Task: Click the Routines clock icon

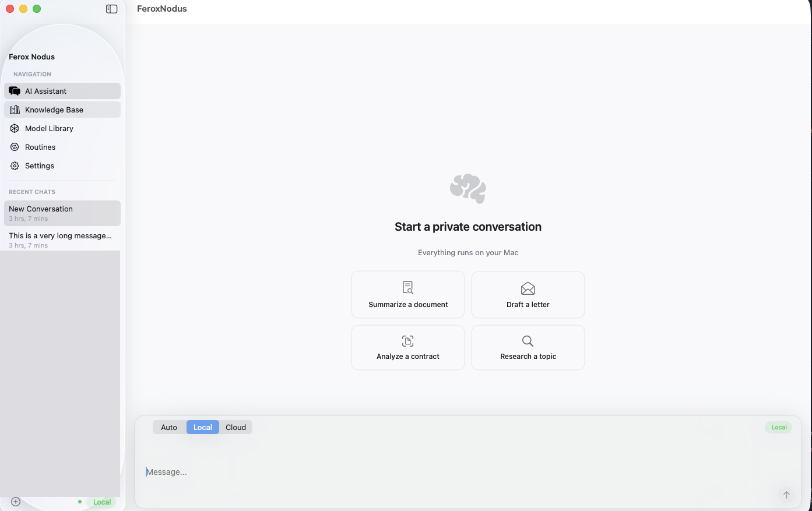Action: point(14,147)
